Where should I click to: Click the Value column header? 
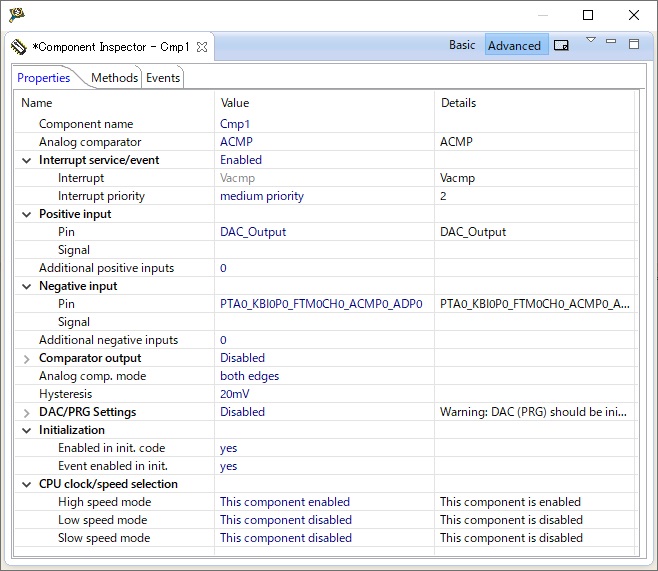coord(235,103)
